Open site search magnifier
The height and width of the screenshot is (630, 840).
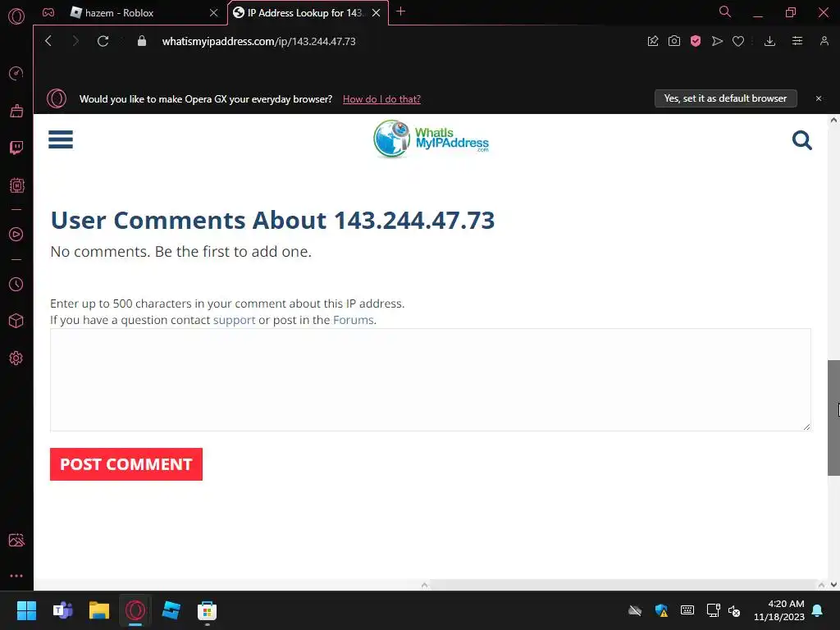click(802, 140)
